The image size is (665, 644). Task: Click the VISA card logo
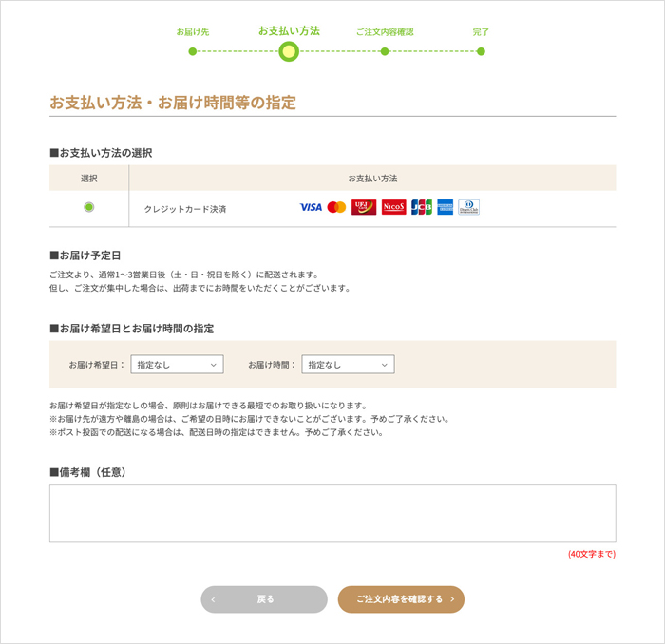pos(311,207)
